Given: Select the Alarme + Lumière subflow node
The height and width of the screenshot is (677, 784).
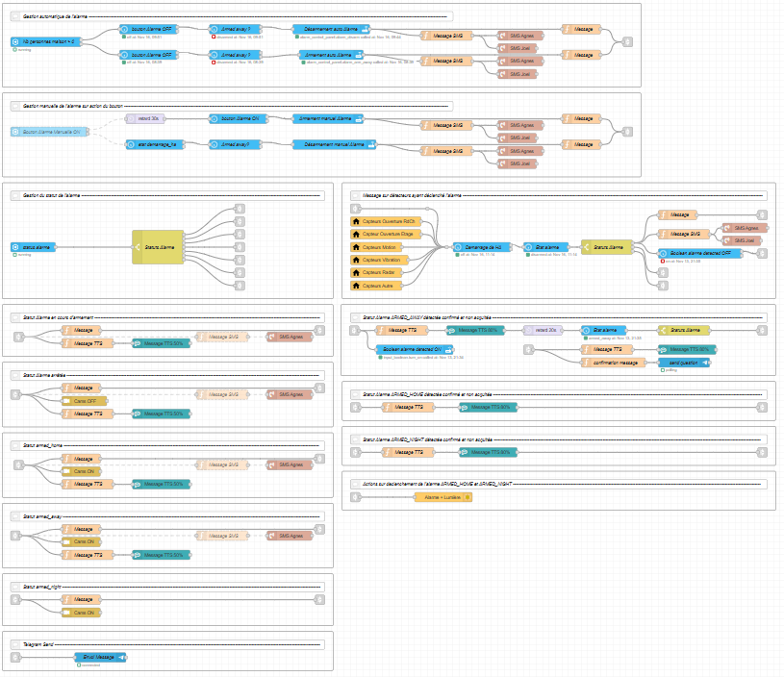Looking at the screenshot, I should pos(443,497).
